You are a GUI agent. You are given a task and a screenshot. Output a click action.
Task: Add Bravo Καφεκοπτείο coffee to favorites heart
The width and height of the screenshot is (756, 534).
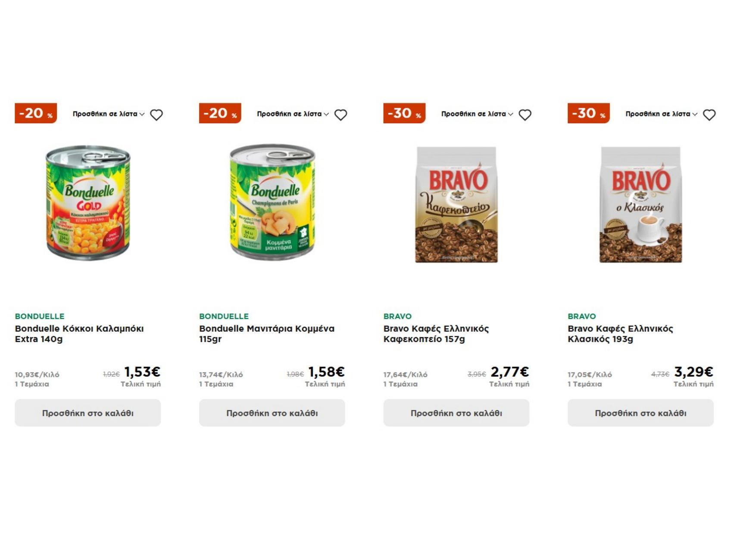pyautogui.click(x=525, y=115)
